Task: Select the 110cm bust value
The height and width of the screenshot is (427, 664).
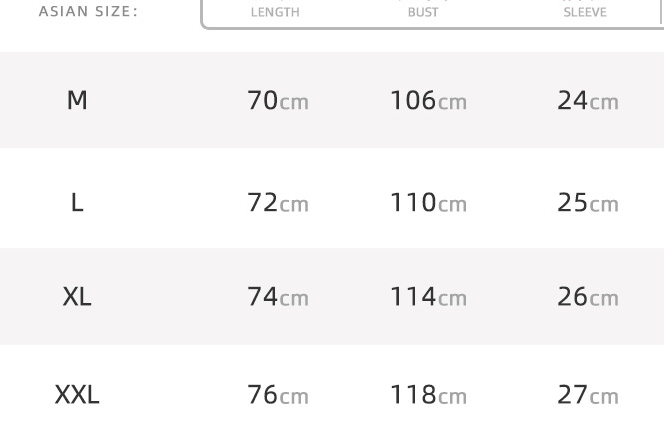Action: tap(428, 202)
